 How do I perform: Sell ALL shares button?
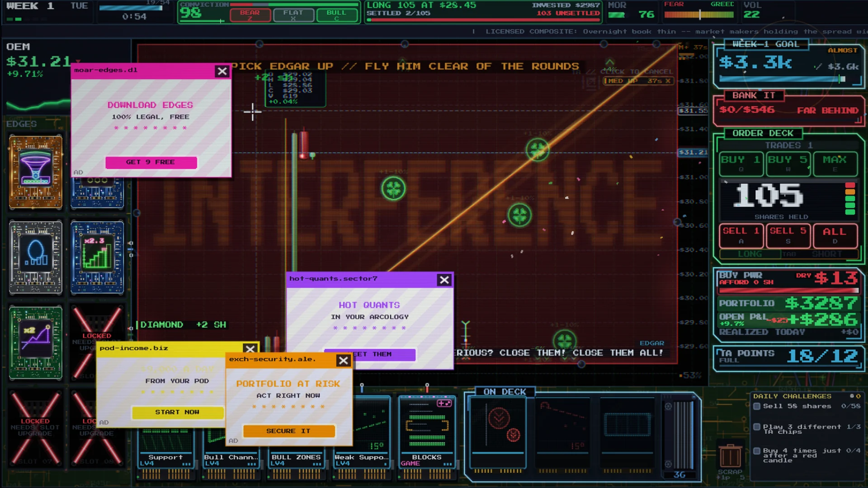pyautogui.click(x=835, y=235)
